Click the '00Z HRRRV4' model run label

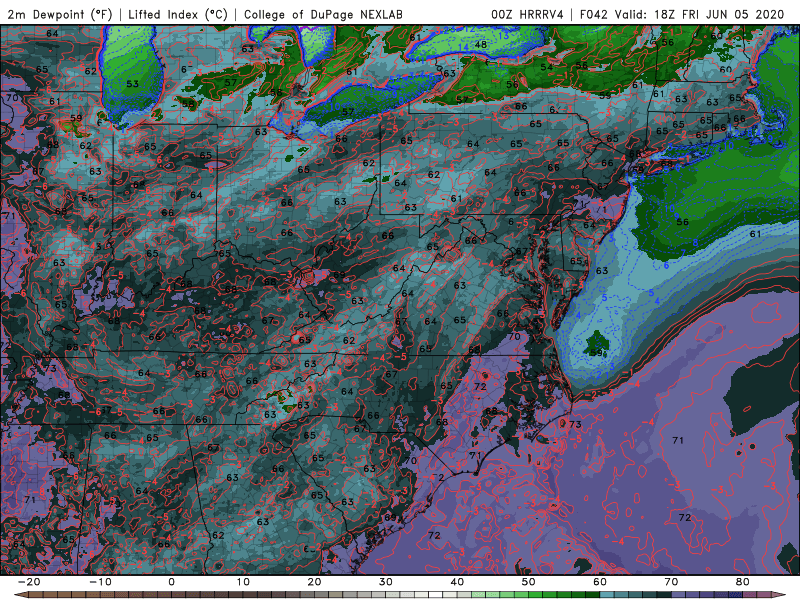pyautogui.click(x=527, y=14)
